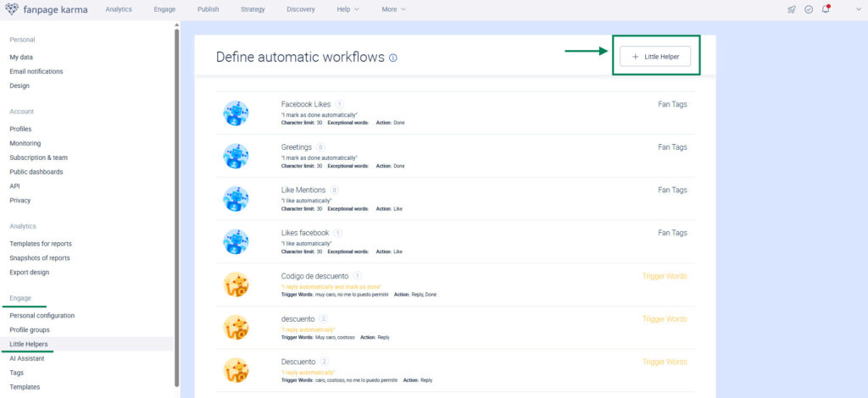Image resolution: width=868 pixels, height=398 pixels.
Task: Open the Publish menu
Action: pos(209,9)
